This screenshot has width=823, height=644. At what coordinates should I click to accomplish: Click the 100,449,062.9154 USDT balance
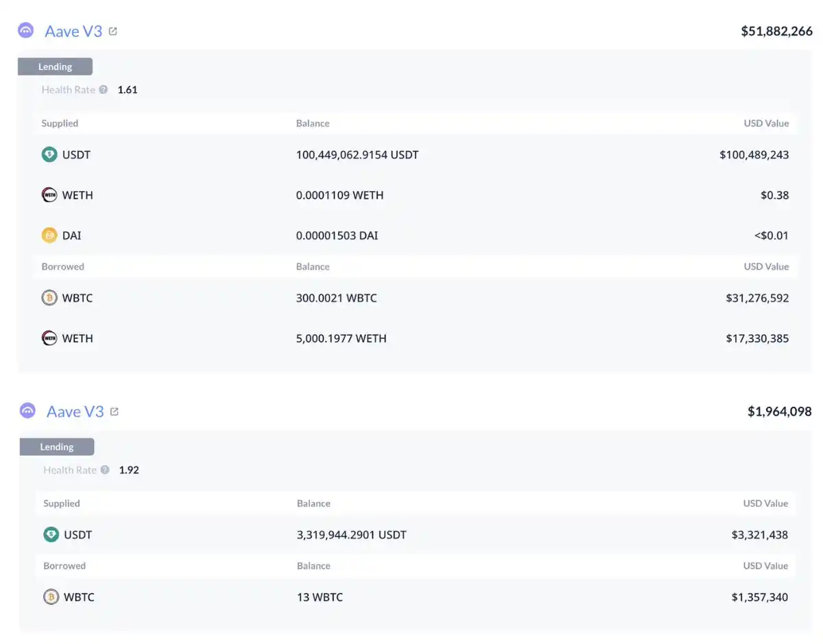tap(357, 154)
